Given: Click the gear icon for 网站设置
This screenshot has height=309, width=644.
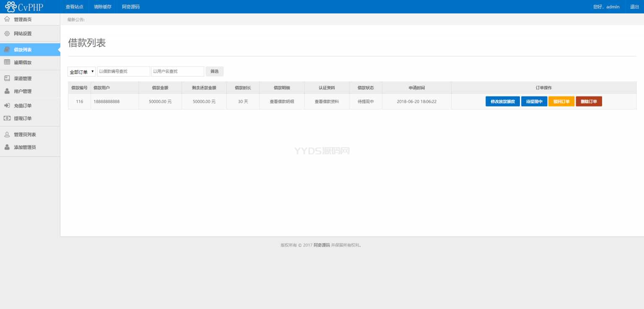Looking at the screenshot, I should click(7, 34).
